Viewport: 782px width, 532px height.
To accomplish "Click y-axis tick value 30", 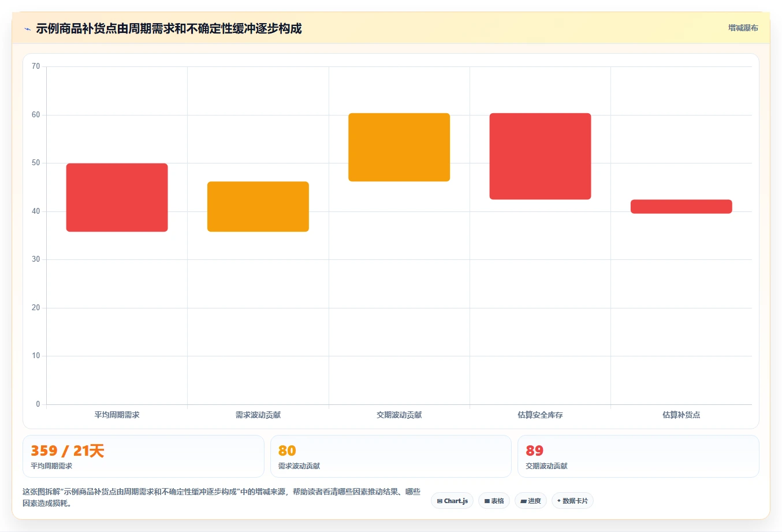I will [36, 259].
